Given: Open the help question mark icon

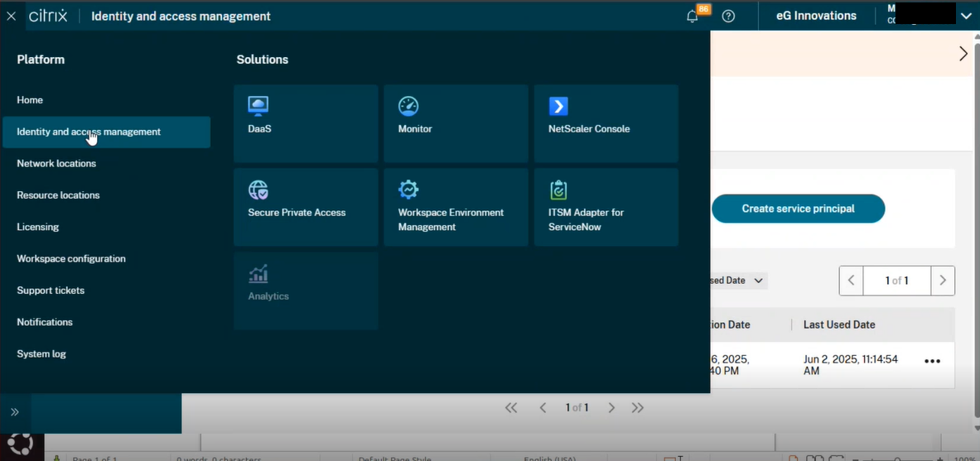Looking at the screenshot, I should (728, 17).
